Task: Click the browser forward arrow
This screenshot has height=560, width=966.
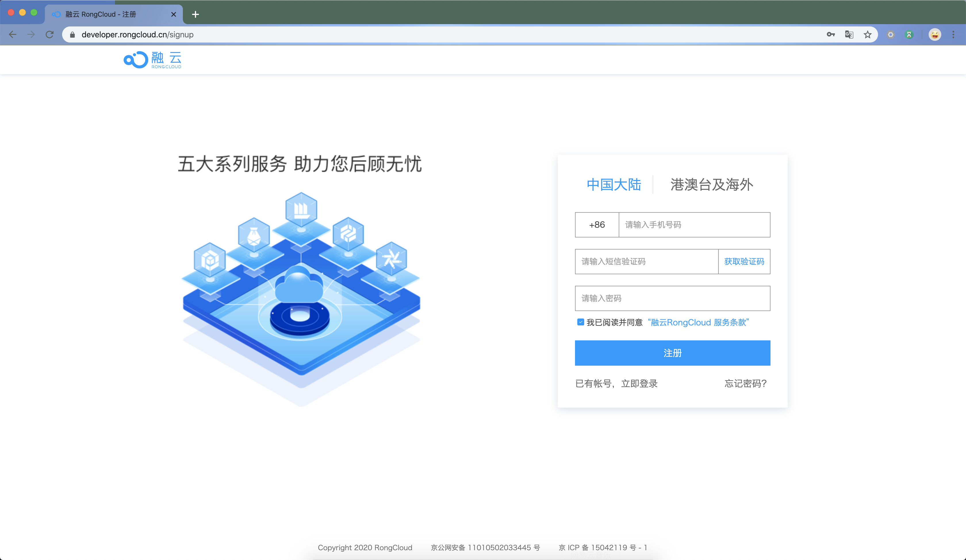Action: pyautogui.click(x=31, y=34)
